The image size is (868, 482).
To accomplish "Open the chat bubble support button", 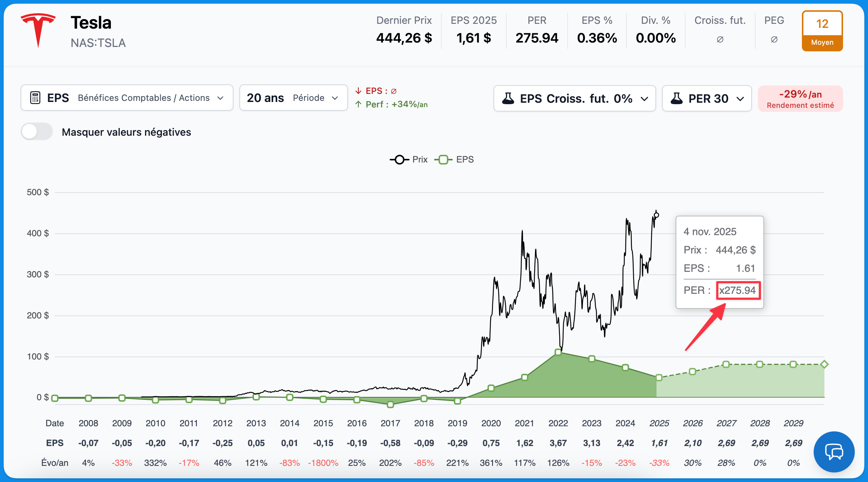I will coord(834,452).
